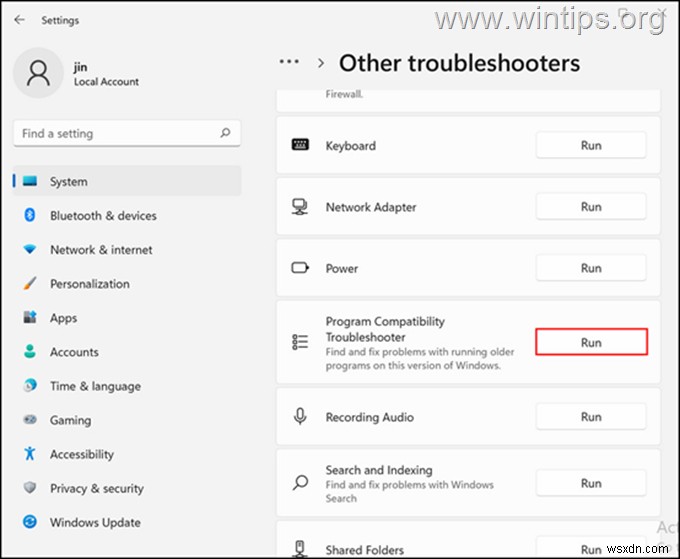The height and width of the screenshot is (559, 680).
Task: Run the Program Compatibility Troubleshooter
Action: (x=591, y=342)
